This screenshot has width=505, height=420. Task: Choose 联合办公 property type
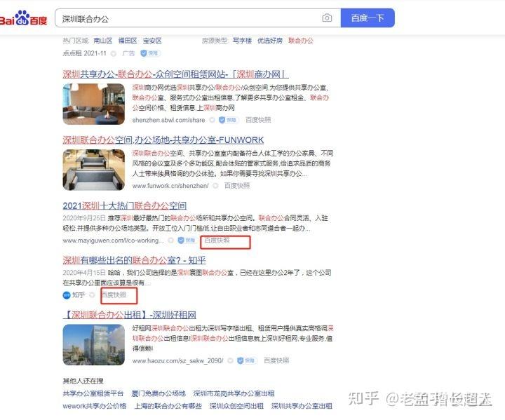(301, 41)
